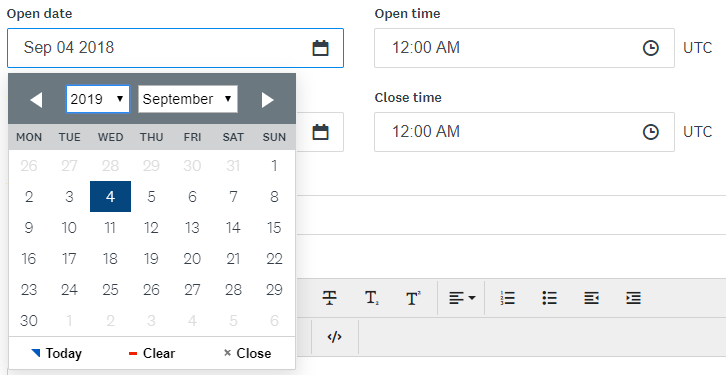Select day 18 in the calendar
This screenshot has height=375, width=726.
(x=110, y=259)
